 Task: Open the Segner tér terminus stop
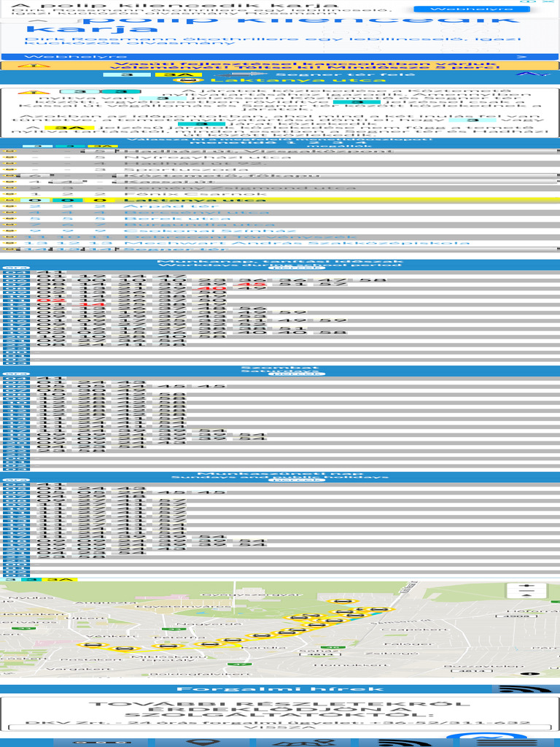(x=176, y=249)
